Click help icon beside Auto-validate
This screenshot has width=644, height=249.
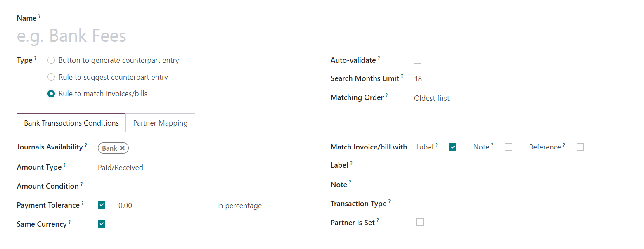coord(379,58)
